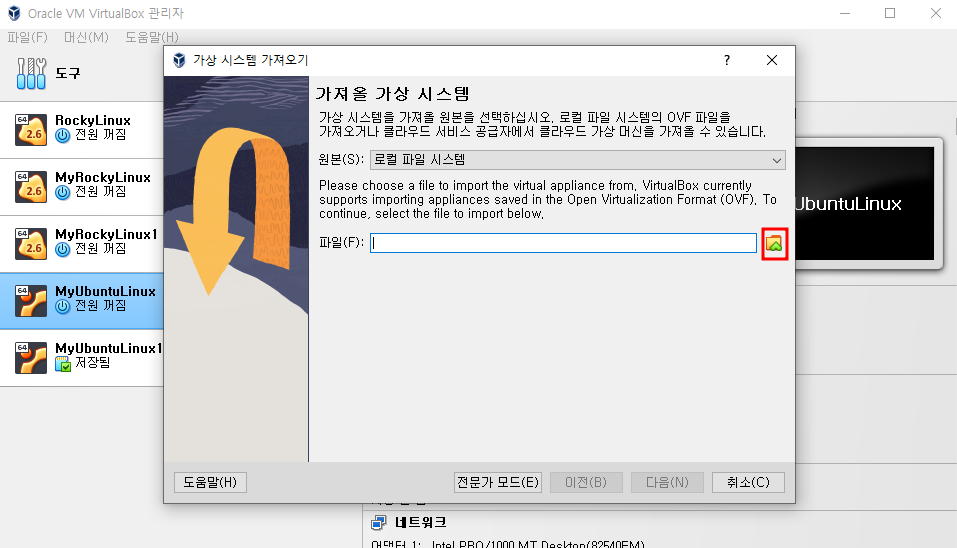Select the MyUbuntuLinux1 saved machine row
Image resolution: width=957 pixels, height=548 pixels.
tap(82, 358)
